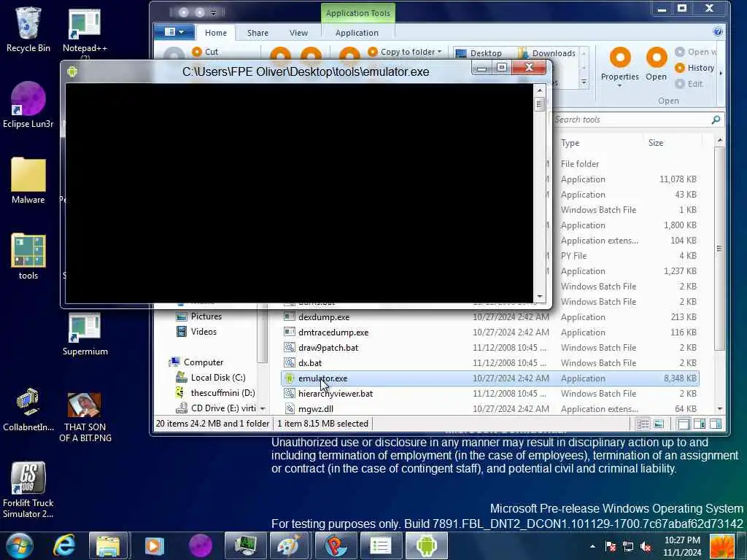Choose Desktop in the ribbon destination gallery
The image size is (747, 560).
click(479, 53)
